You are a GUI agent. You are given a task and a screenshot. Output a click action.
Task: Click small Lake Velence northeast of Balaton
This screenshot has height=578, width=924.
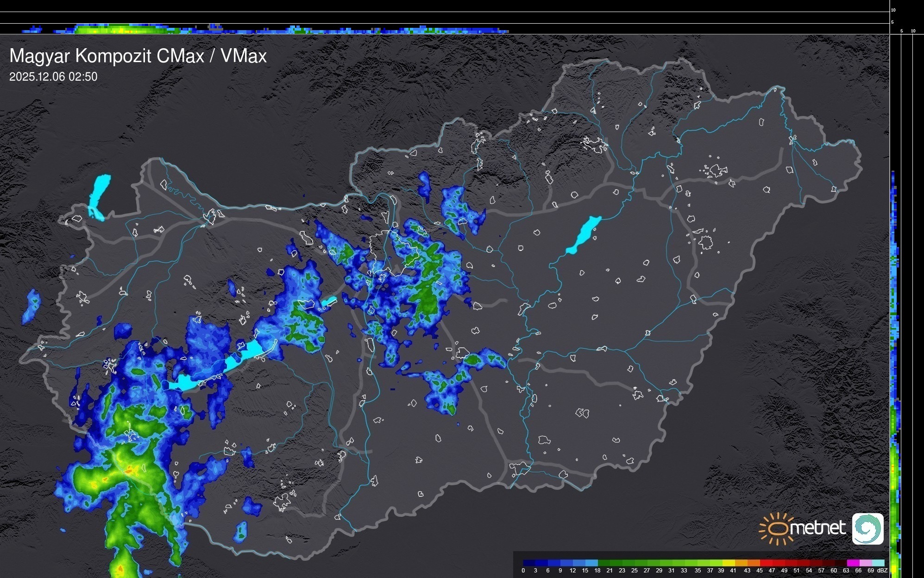329,301
